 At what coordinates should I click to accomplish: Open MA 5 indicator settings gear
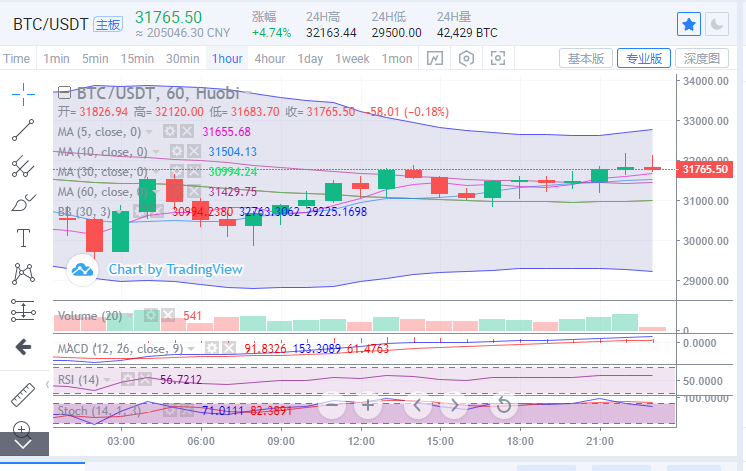click(x=170, y=131)
